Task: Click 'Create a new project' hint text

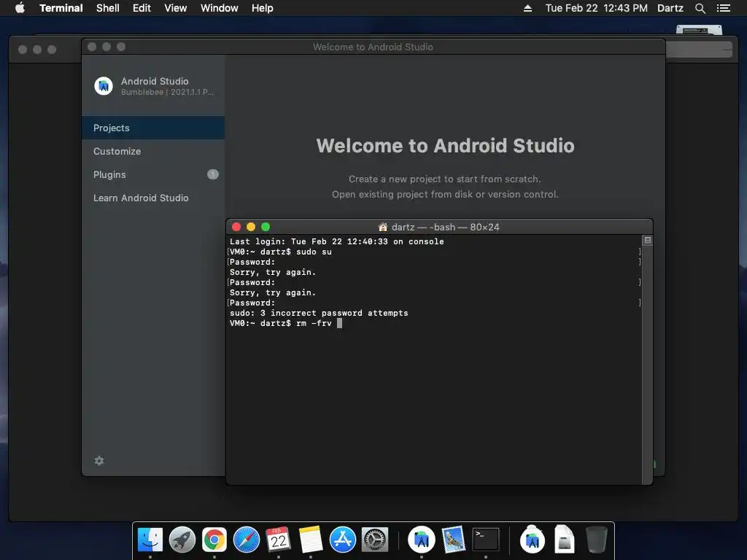Action: [444, 179]
